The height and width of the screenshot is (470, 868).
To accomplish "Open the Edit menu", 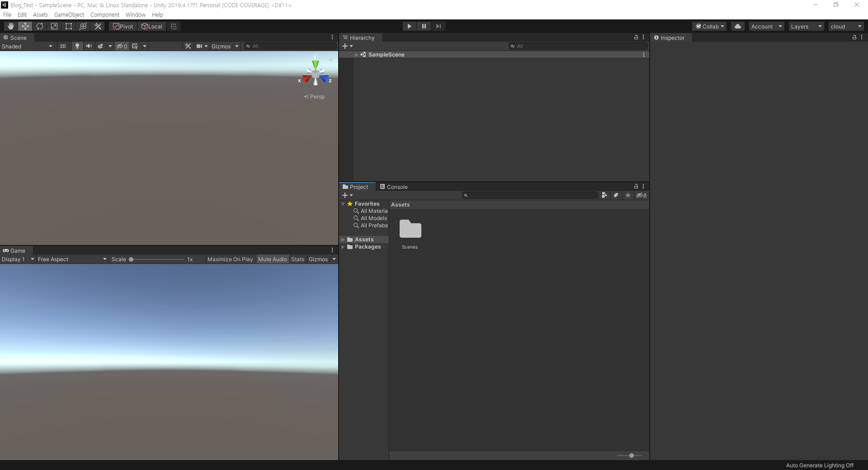I will [x=22, y=14].
